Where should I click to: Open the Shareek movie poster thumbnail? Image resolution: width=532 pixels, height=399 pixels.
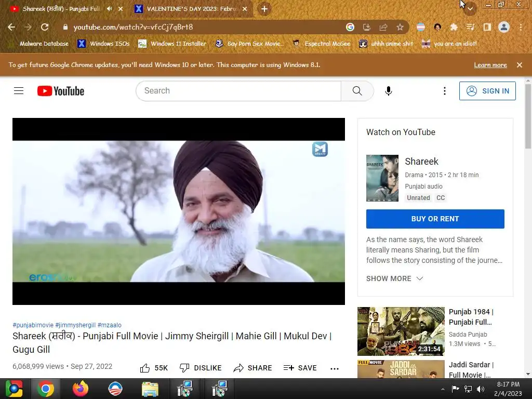pos(382,178)
